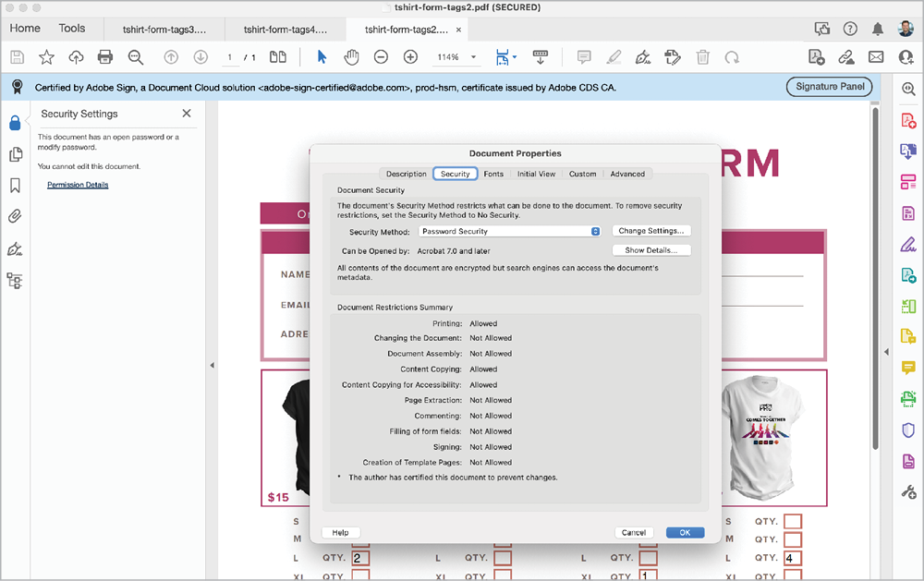Switch to tshirt-form-tags3 document tab
924x581 pixels.
164,30
